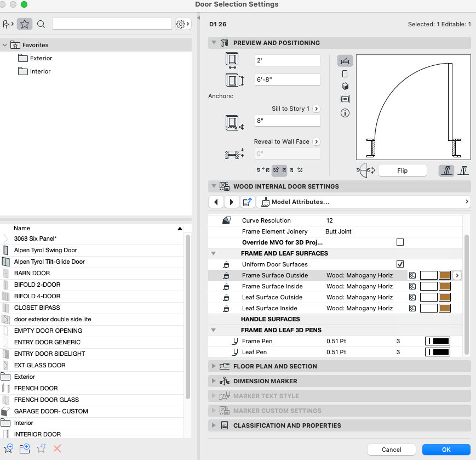Click the previous page arrow button
The width and height of the screenshot is (476, 460).
(x=216, y=202)
